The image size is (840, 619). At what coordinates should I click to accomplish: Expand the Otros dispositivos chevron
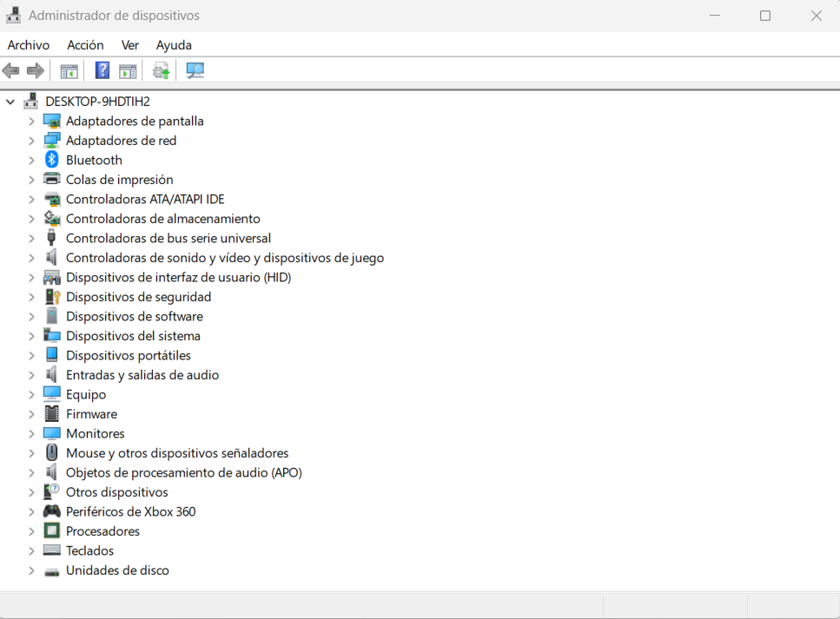click(31, 492)
